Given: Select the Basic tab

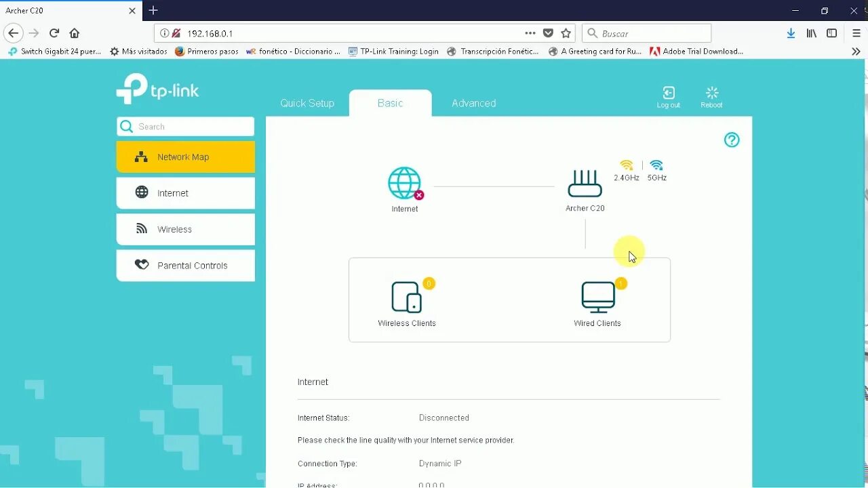Looking at the screenshot, I should click(x=390, y=103).
